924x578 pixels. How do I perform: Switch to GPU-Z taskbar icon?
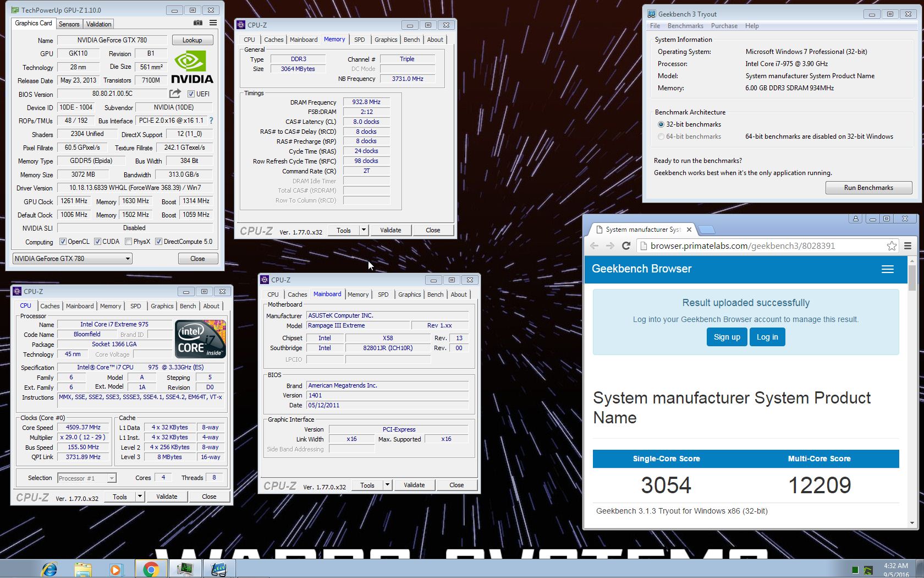tap(185, 569)
